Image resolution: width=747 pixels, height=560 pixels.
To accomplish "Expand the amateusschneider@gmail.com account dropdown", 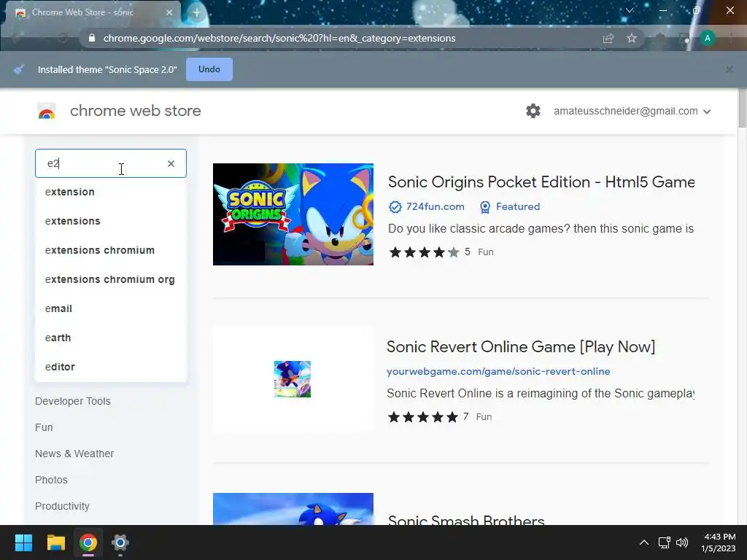I will [x=632, y=111].
